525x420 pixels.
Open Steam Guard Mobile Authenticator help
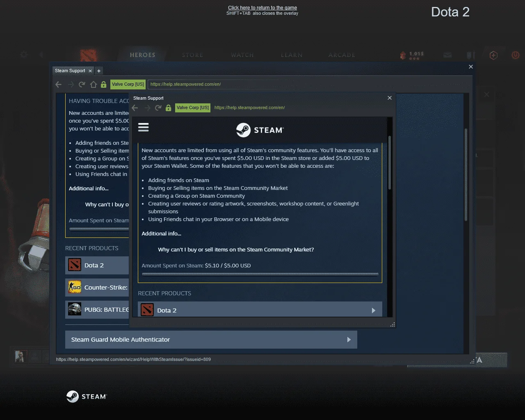(x=211, y=340)
